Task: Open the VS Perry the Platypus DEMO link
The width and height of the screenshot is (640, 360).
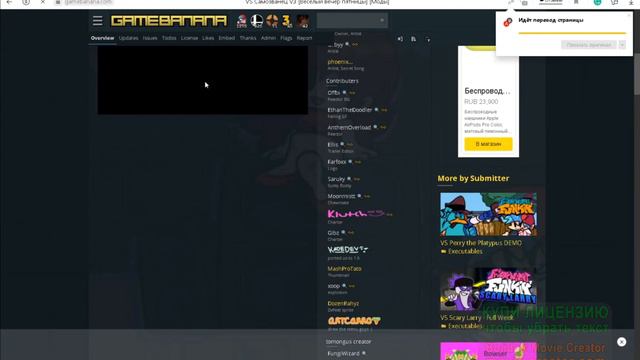Action: pyautogui.click(x=481, y=243)
